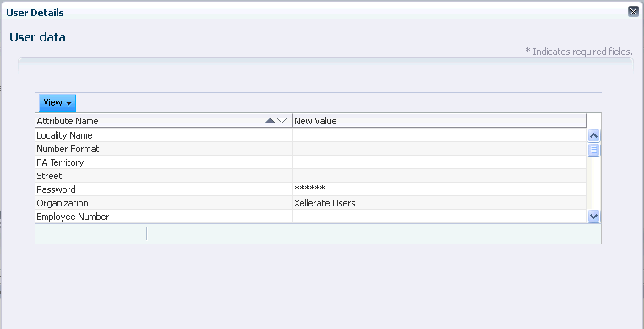The width and height of the screenshot is (644, 329).
Task: Select the Locality Name row
Action: click(311, 135)
